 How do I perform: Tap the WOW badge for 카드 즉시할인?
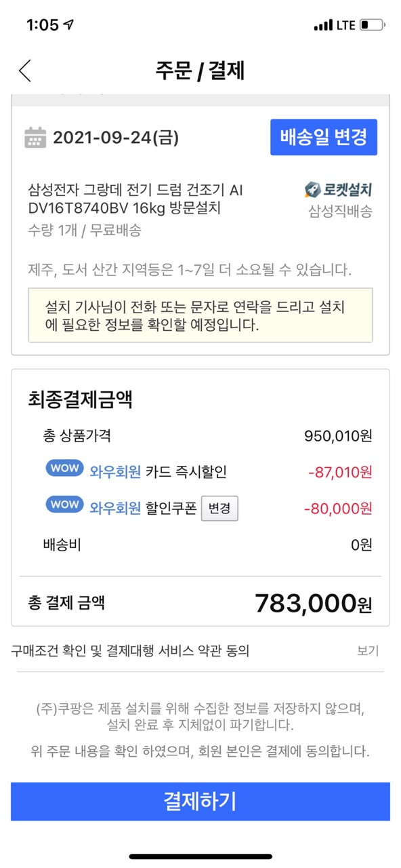click(65, 469)
